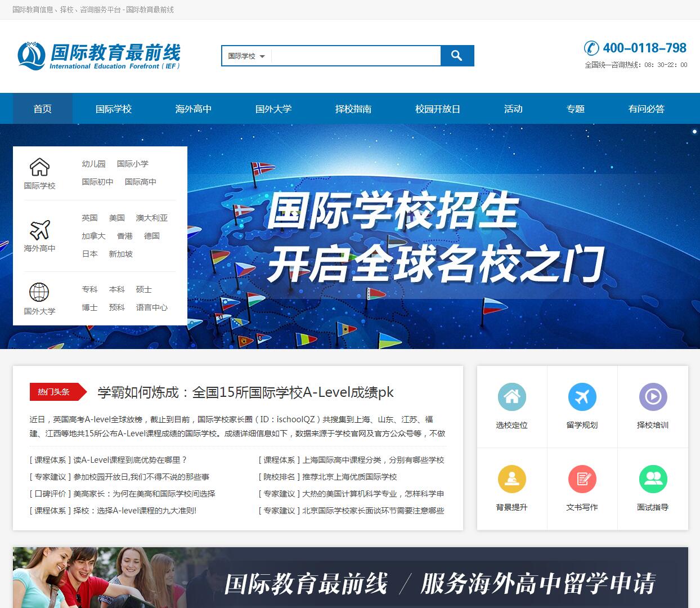
Task: Choose 美国 under 海外高中
Action: [116, 218]
